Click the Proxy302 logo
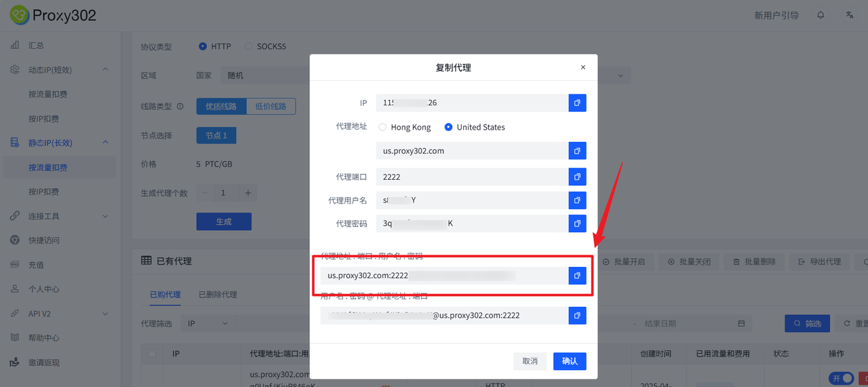 tap(53, 14)
